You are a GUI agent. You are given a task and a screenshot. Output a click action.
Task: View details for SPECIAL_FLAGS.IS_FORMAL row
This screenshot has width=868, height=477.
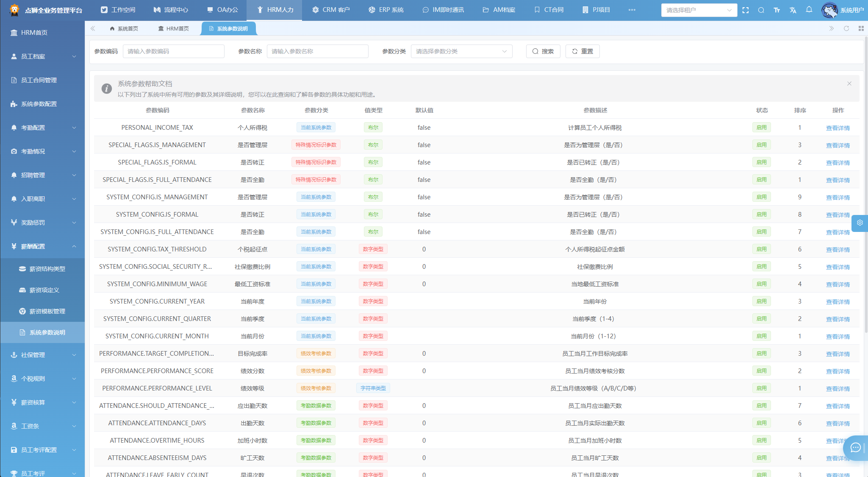[837, 163]
